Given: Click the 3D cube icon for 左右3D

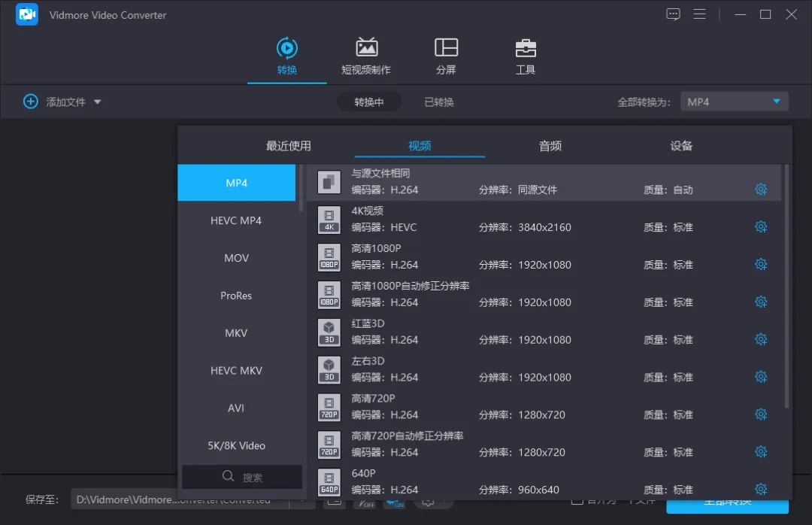Looking at the screenshot, I should 329,370.
